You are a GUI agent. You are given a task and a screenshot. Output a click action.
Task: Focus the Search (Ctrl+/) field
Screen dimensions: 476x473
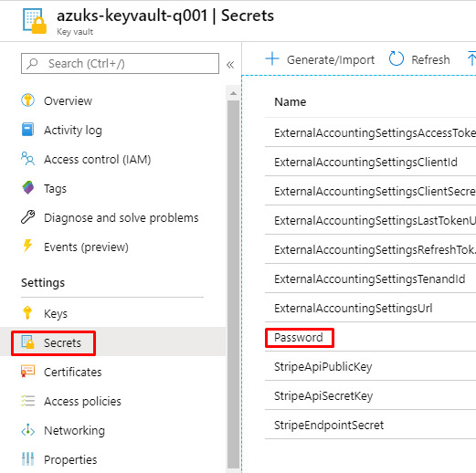120,64
